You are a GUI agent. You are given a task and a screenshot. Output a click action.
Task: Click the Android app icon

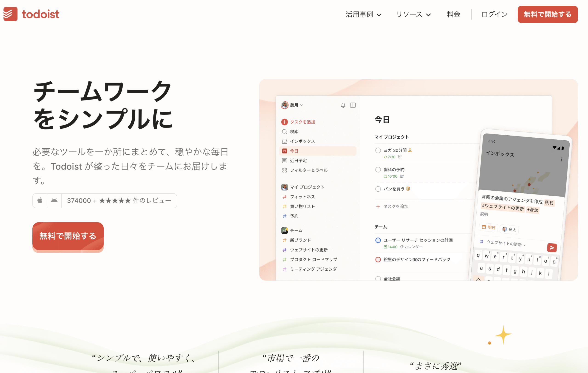point(54,200)
